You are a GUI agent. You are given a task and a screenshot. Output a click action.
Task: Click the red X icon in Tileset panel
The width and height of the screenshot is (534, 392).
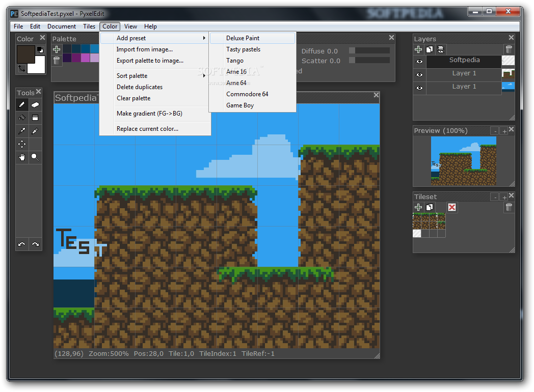(x=452, y=207)
